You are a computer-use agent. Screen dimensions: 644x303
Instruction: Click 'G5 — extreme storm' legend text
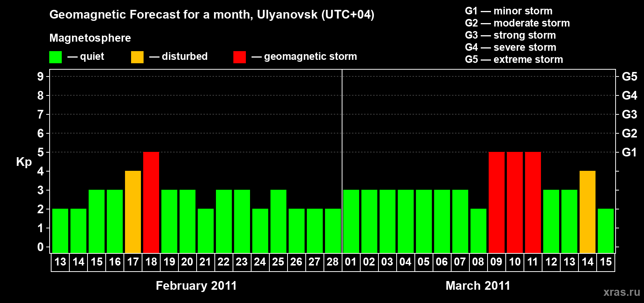514,59
